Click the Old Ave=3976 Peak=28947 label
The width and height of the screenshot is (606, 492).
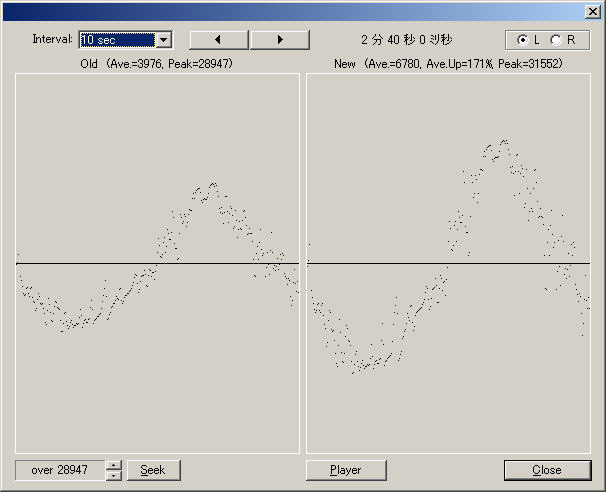coord(157,63)
